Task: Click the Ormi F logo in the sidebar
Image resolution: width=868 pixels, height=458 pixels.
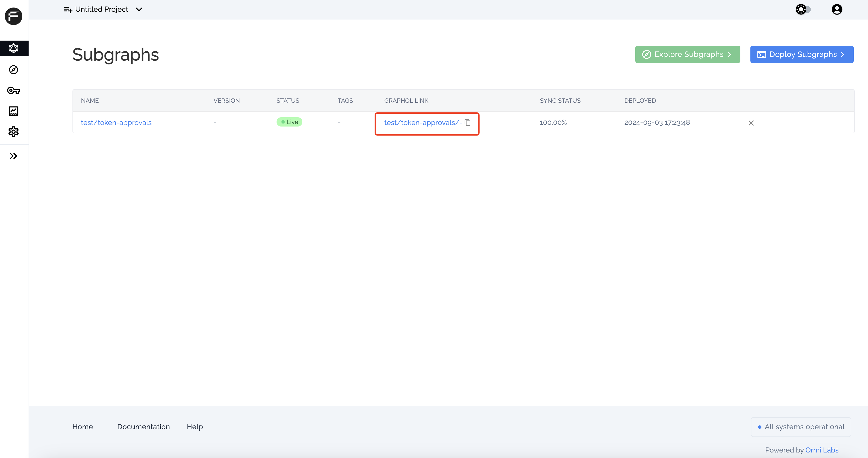Action: (x=14, y=16)
